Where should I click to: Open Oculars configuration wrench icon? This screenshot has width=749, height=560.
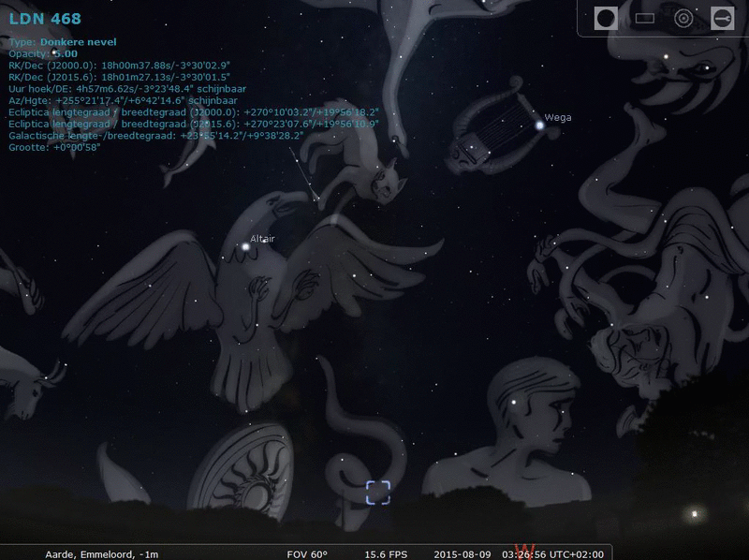(722, 19)
